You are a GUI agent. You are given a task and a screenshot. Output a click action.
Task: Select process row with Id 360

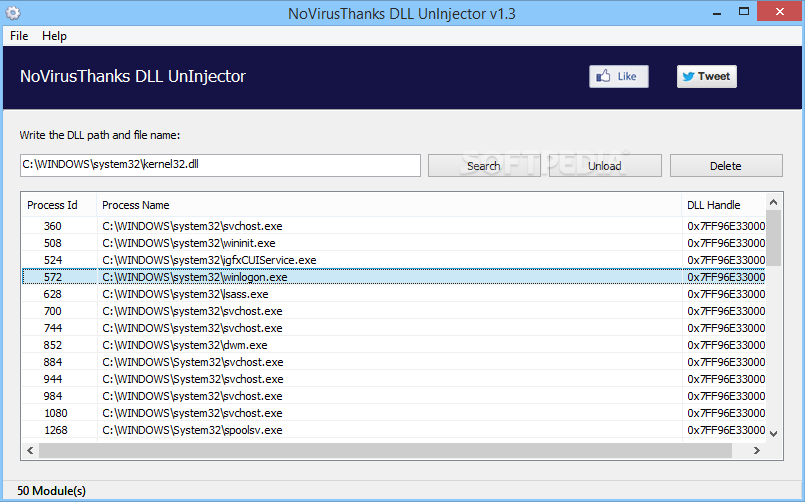click(x=393, y=226)
